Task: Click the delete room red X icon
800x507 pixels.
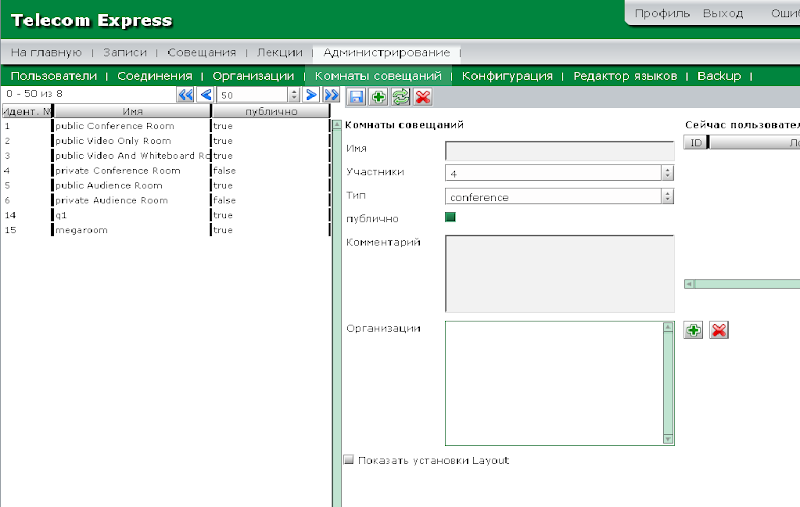Action: click(423, 96)
